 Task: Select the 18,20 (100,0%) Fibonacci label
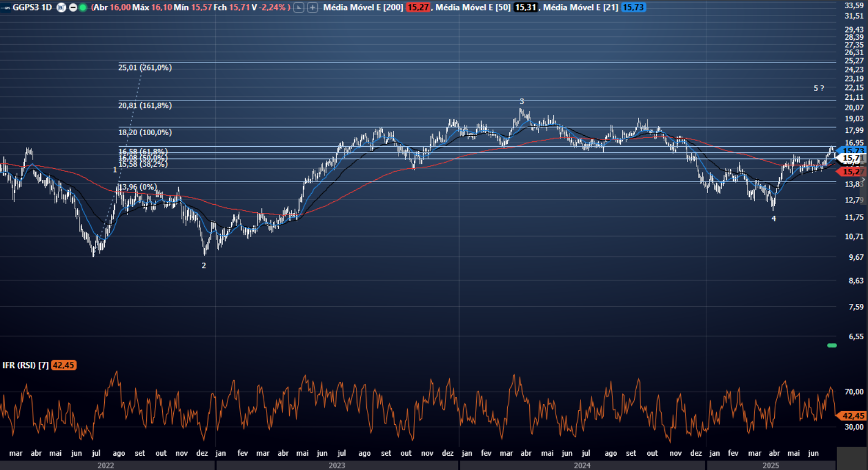pos(145,132)
